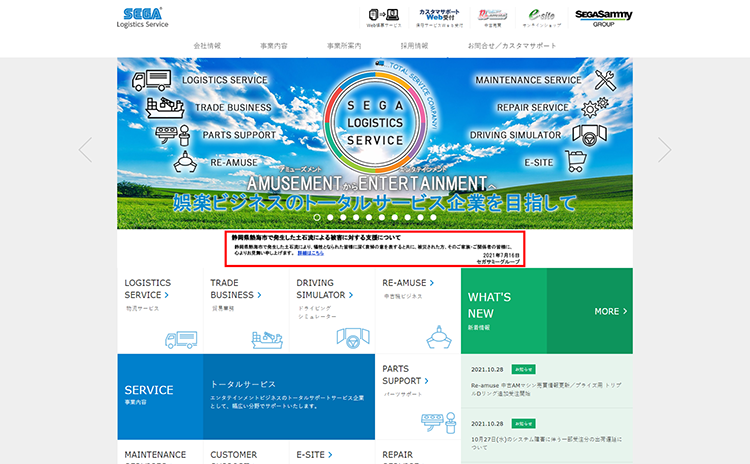Go to previous slide with left arrow
The image size is (750, 464).
pyautogui.click(x=86, y=149)
